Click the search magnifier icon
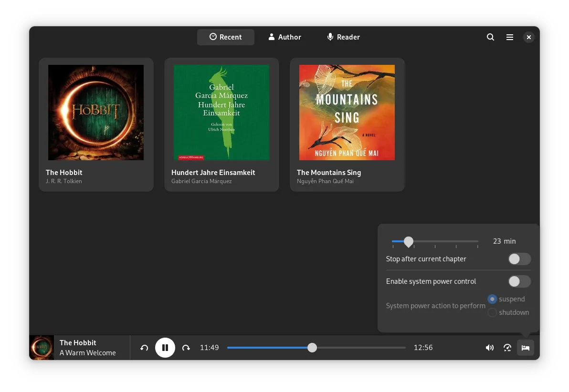This screenshot has width=569, height=392. coord(490,37)
